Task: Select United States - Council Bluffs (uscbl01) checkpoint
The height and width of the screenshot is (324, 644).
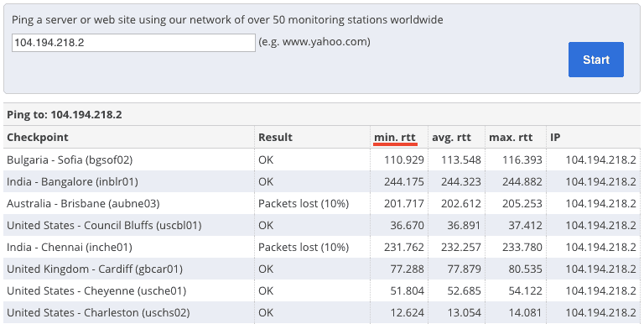Action: (x=104, y=225)
